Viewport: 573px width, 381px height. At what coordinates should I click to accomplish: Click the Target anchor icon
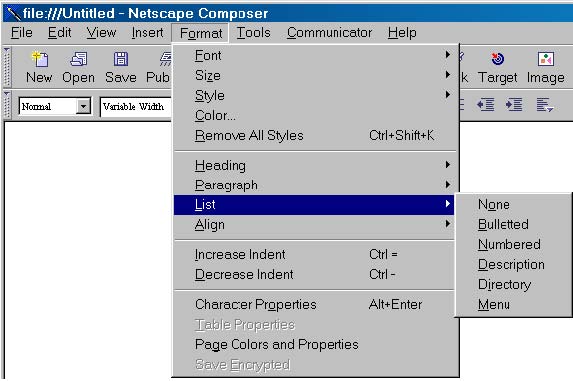497,59
